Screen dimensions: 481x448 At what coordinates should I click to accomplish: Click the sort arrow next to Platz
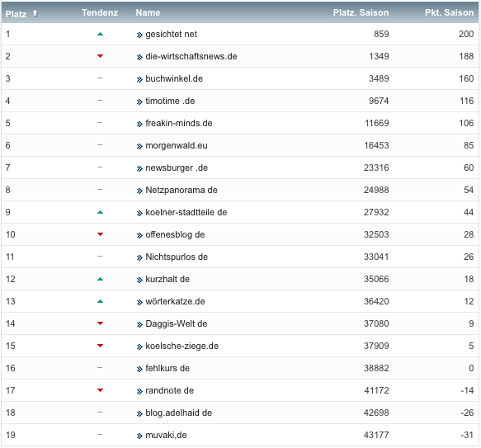coord(35,13)
